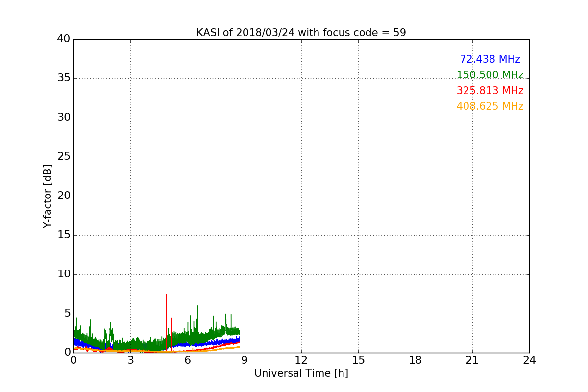The width and height of the screenshot is (588, 392).
Task: Click y-axis tick label 20
Action: click(64, 196)
